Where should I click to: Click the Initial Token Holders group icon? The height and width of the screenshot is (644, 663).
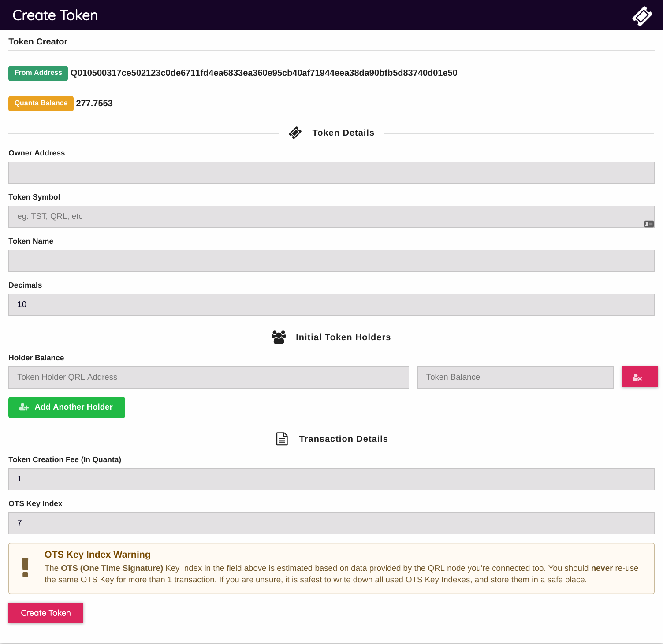279,337
